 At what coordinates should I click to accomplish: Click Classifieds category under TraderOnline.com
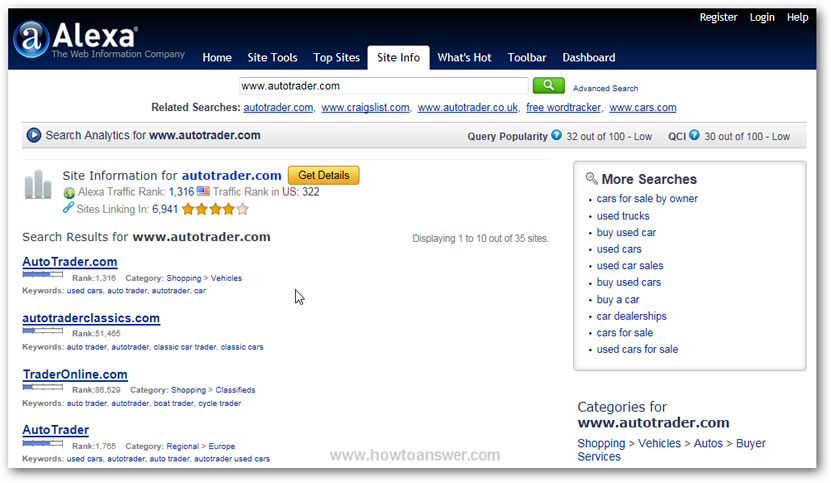click(235, 390)
